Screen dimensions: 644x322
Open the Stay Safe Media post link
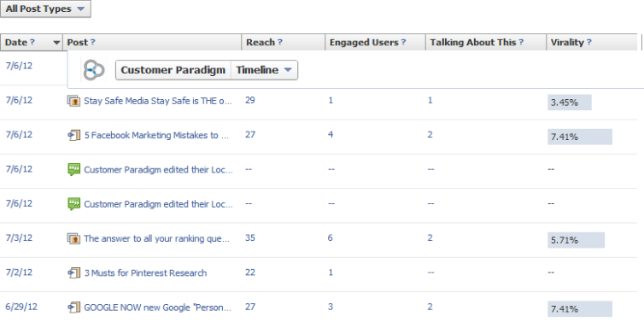[x=159, y=101]
